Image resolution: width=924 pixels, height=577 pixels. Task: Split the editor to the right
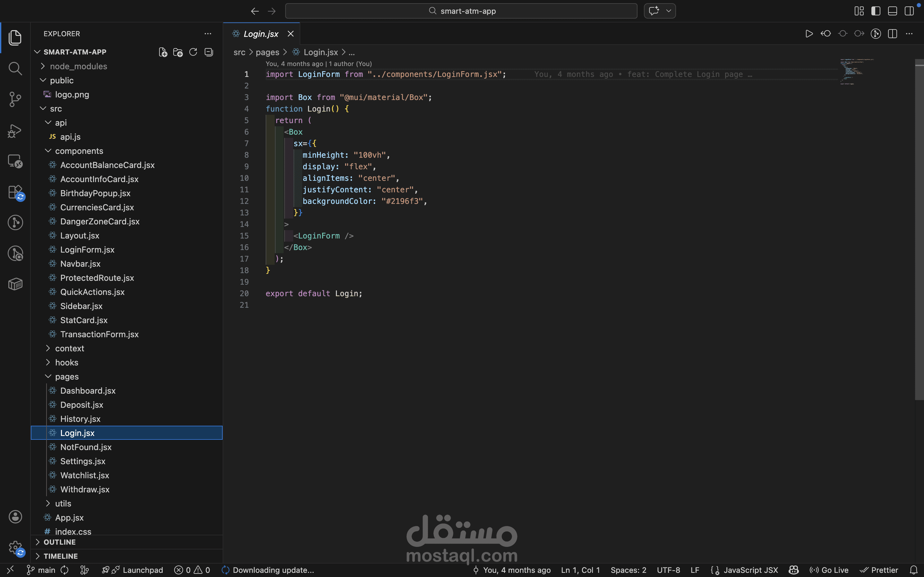892,34
